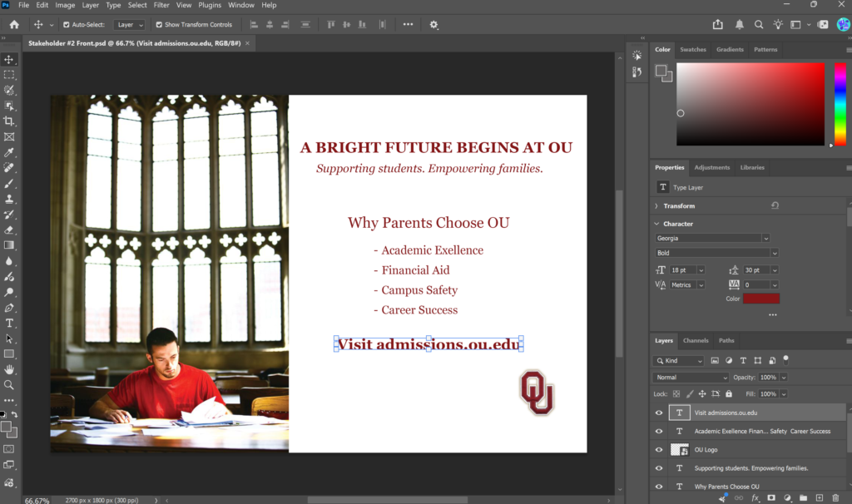
Task: Hide the Supporting students layer
Action: tap(659, 468)
